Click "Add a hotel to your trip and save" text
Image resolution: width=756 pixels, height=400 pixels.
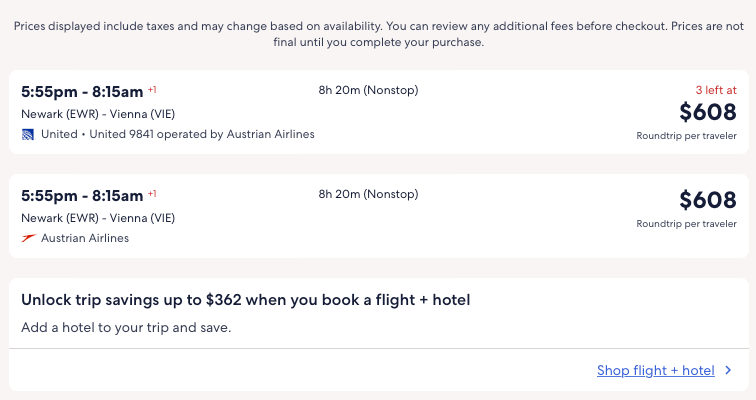[x=126, y=327]
